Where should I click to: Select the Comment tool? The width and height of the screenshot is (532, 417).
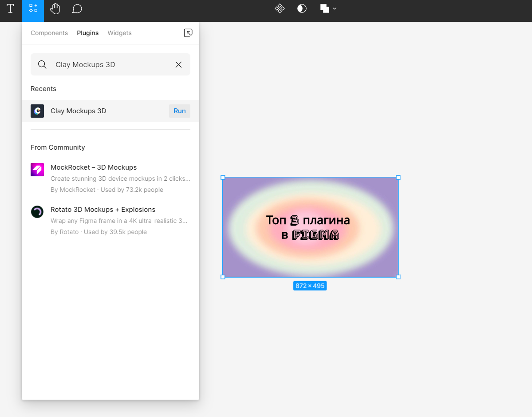(x=77, y=9)
